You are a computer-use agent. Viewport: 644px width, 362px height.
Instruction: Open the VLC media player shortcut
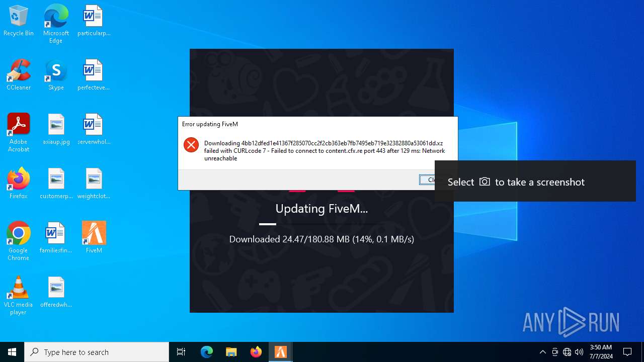coord(19,295)
